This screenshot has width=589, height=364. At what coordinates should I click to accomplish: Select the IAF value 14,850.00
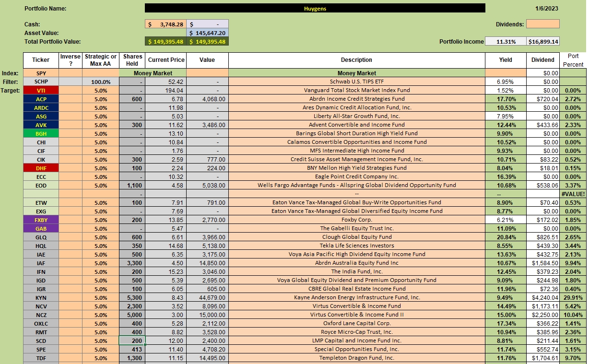(x=207, y=263)
